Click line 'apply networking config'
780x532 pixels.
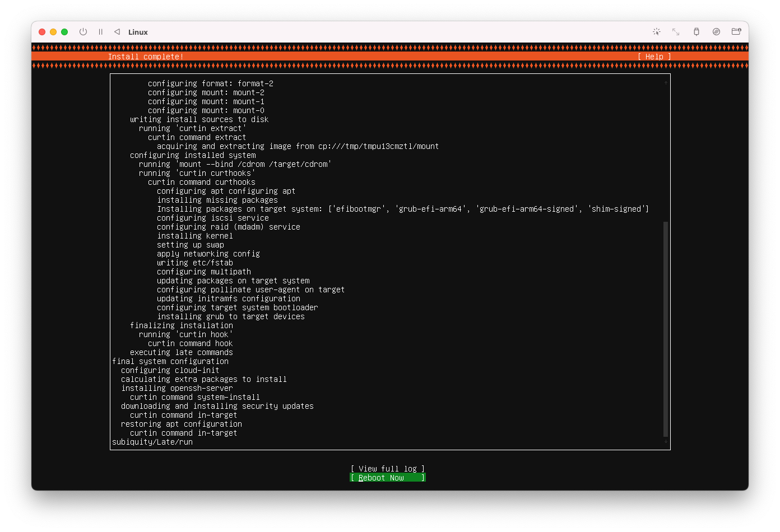(x=208, y=254)
